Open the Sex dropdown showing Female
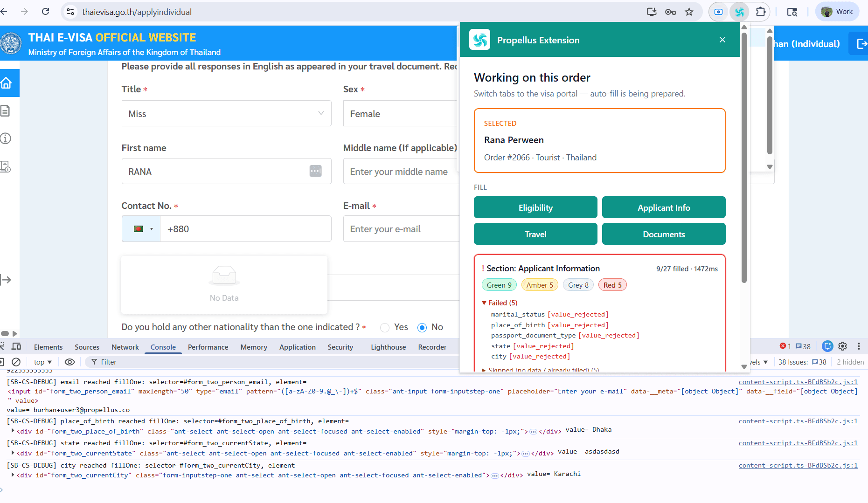Image resolution: width=868 pixels, height=503 pixels. click(x=401, y=113)
